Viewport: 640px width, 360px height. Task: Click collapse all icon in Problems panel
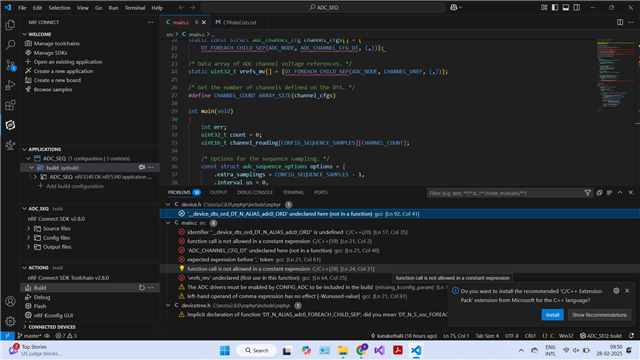[599, 193]
